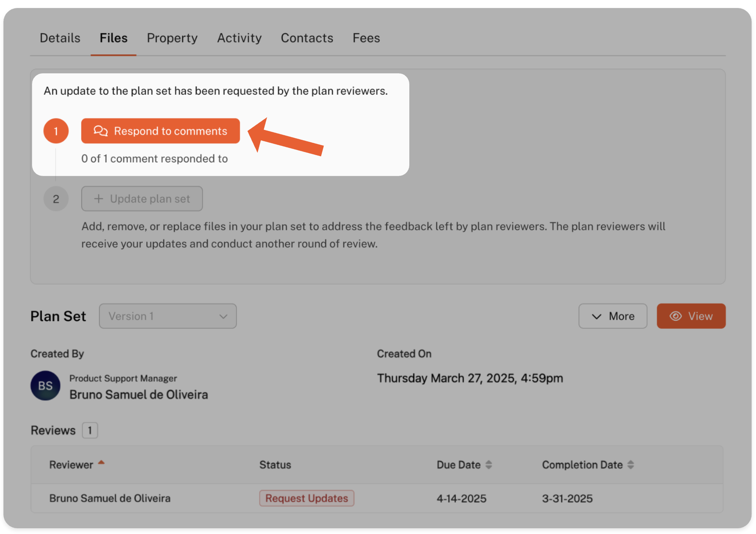Expand the More dropdown button
This screenshot has height=534, width=756.
pos(612,316)
